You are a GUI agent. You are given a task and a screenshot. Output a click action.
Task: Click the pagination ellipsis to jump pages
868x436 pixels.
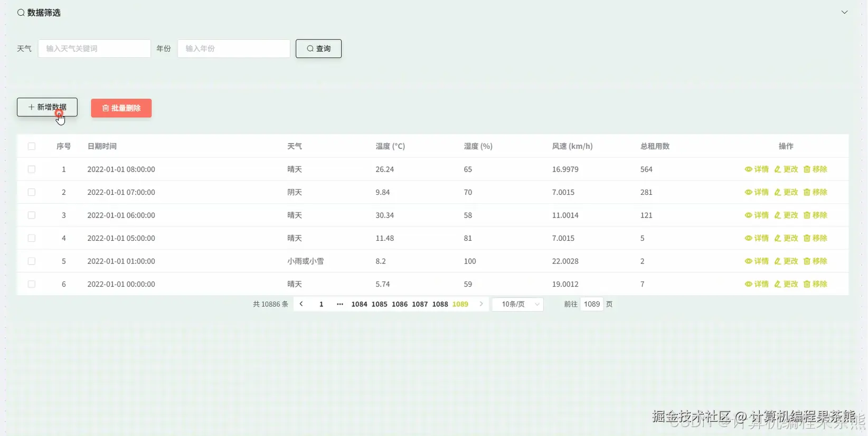point(340,304)
